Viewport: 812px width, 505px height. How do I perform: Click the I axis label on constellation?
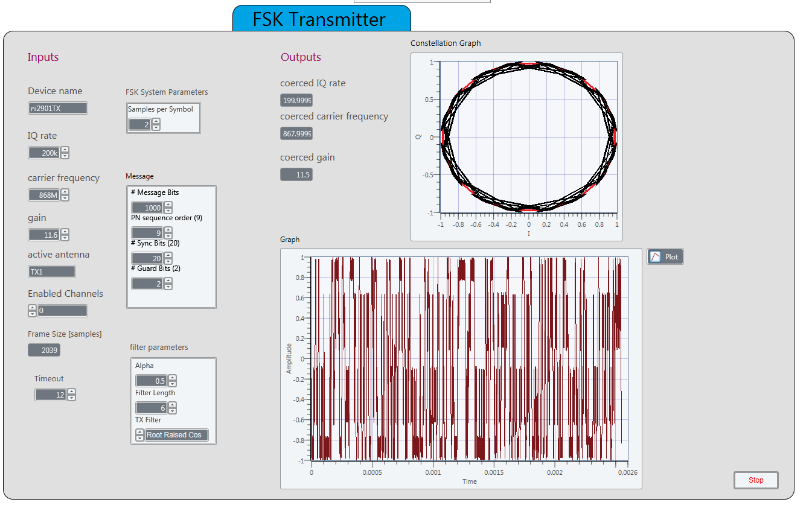point(529,233)
